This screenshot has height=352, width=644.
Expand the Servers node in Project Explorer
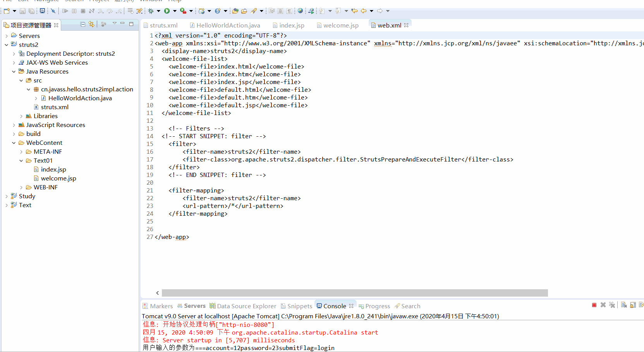[x=6, y=35]
